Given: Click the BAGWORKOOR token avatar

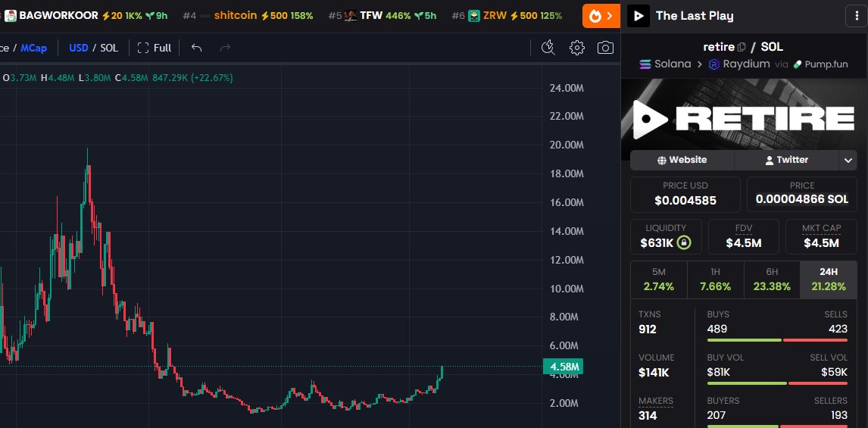Looking at the screenshot, I should tap(11, 15).
